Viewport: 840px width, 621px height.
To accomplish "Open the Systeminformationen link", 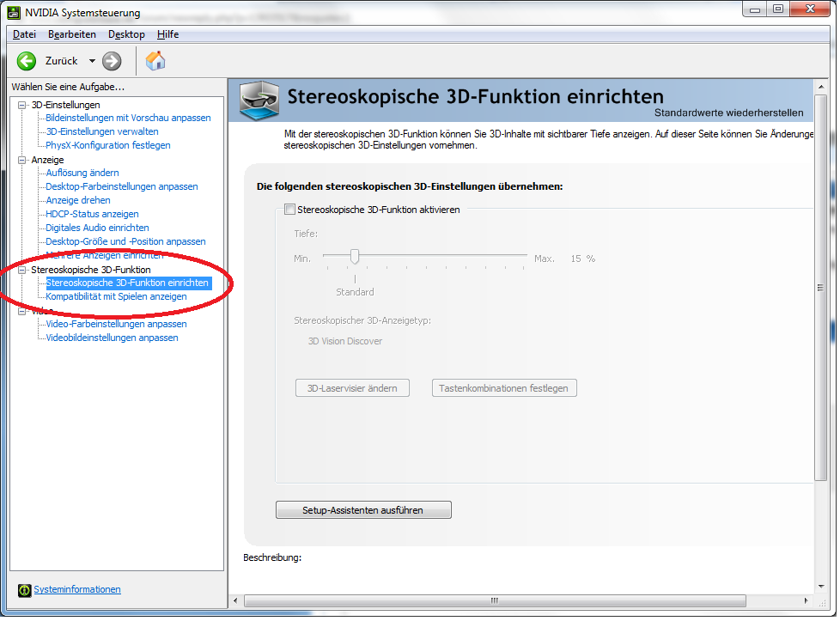I will tap(77, 589).
